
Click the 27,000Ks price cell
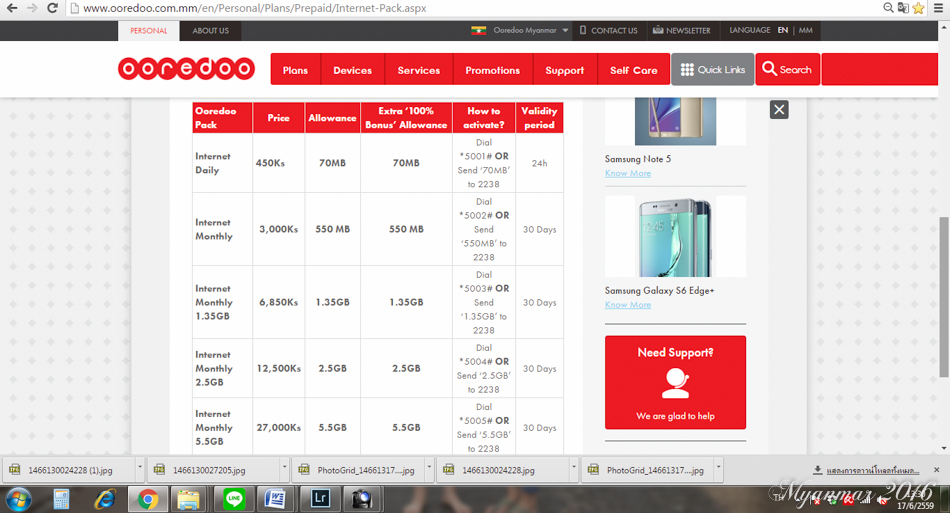click(279, 427)
